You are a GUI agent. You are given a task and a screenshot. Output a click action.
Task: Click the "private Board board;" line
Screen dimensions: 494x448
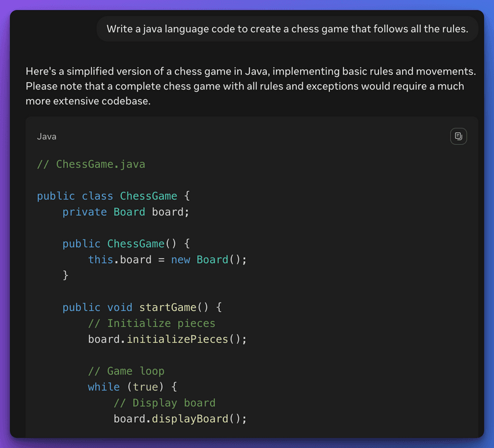coord(125,212)
